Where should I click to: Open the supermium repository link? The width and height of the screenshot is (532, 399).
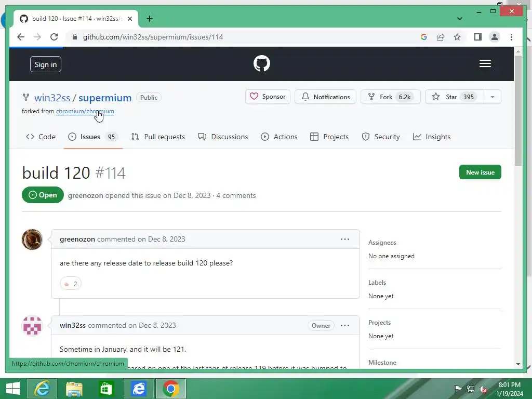tap(105, 98)
